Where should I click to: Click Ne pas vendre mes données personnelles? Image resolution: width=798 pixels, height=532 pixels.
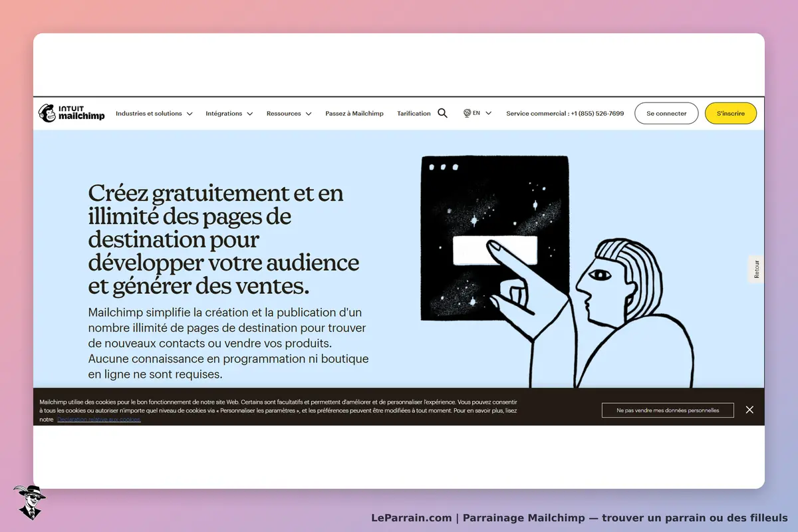click(x=668, y=410)
